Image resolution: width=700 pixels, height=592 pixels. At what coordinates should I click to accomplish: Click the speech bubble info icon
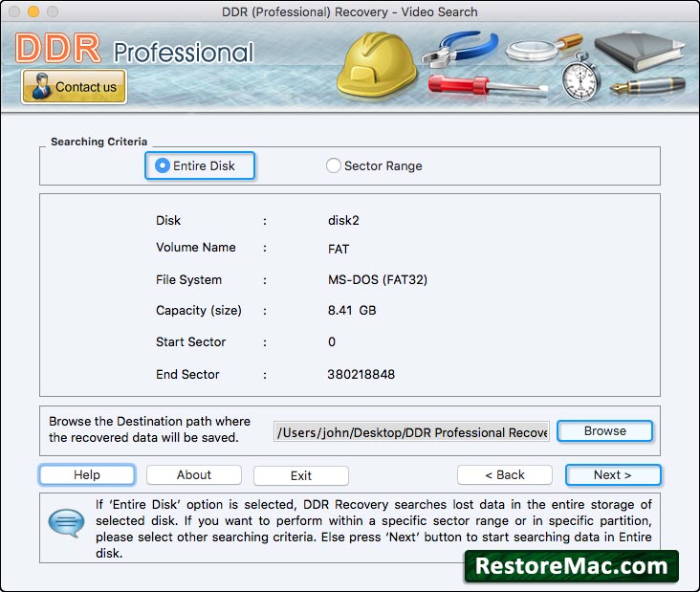pyautogui.click(x=66, y=522)
